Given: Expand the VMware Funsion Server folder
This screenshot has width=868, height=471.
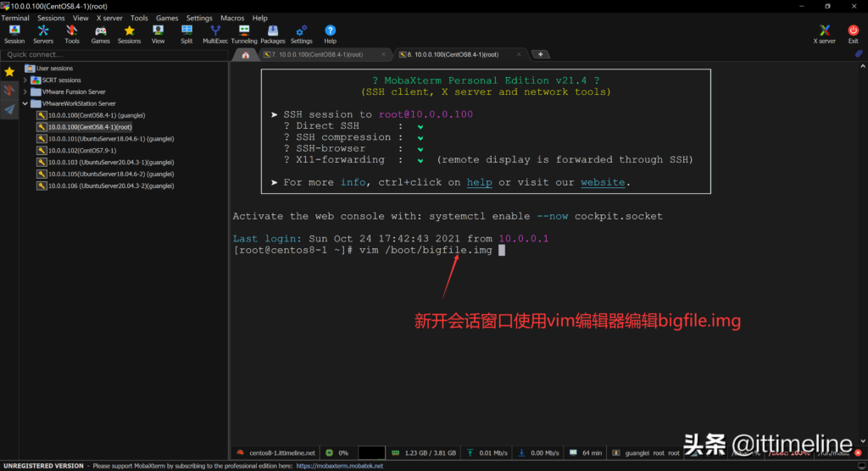Looking at the screenshot, I should 25,92.
